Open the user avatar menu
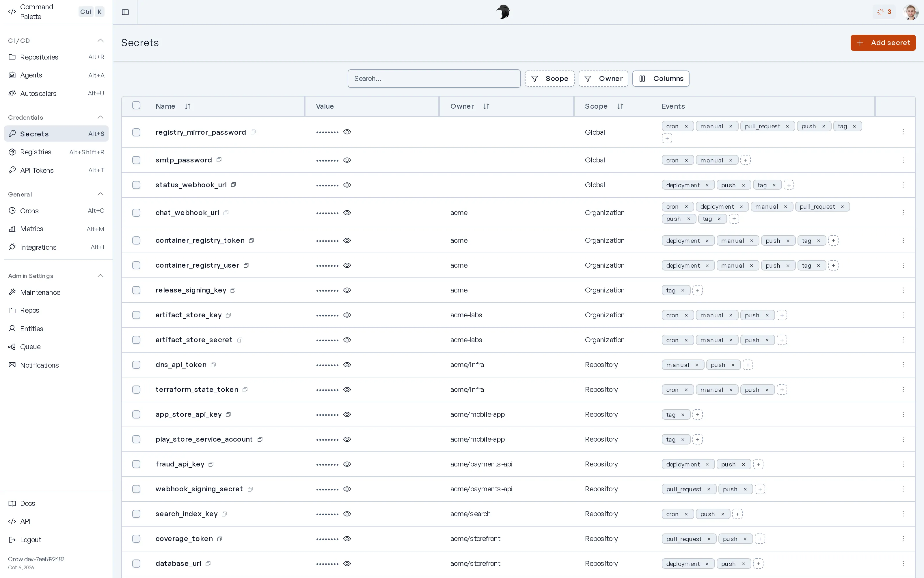The image size is (924, 578). point(911,12)
